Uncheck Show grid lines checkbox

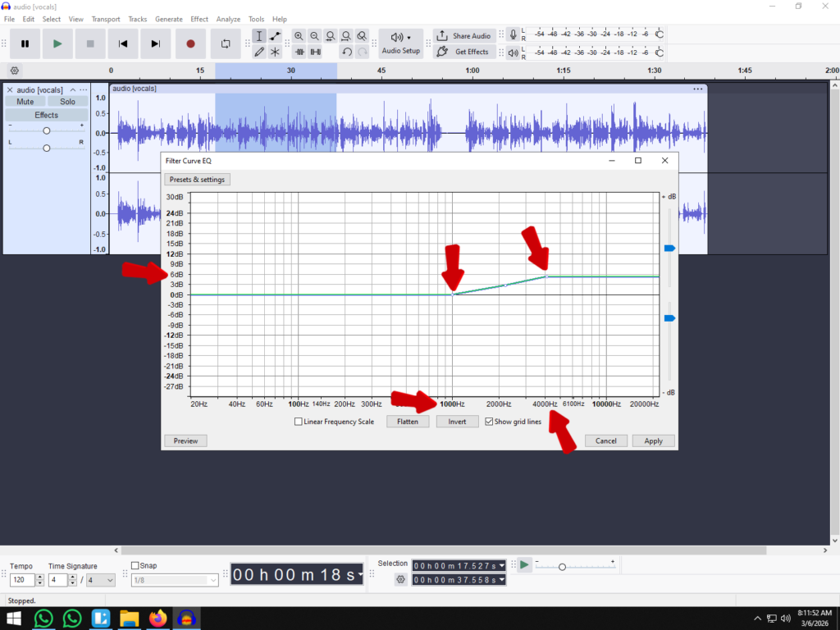tap(489, 422)
